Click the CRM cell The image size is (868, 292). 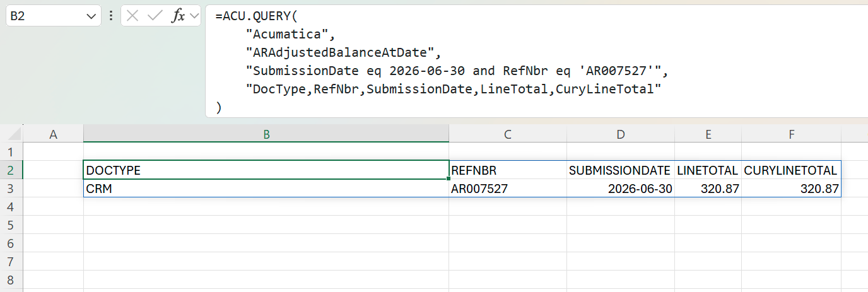[266, 189]
